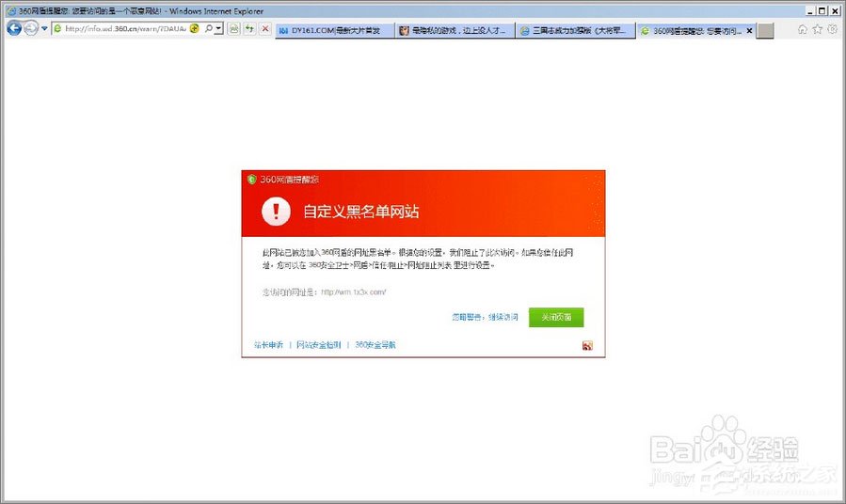
Task: Refresh the page with the green arrows icon
Action: pyautogui.click(x=249, y=29)
